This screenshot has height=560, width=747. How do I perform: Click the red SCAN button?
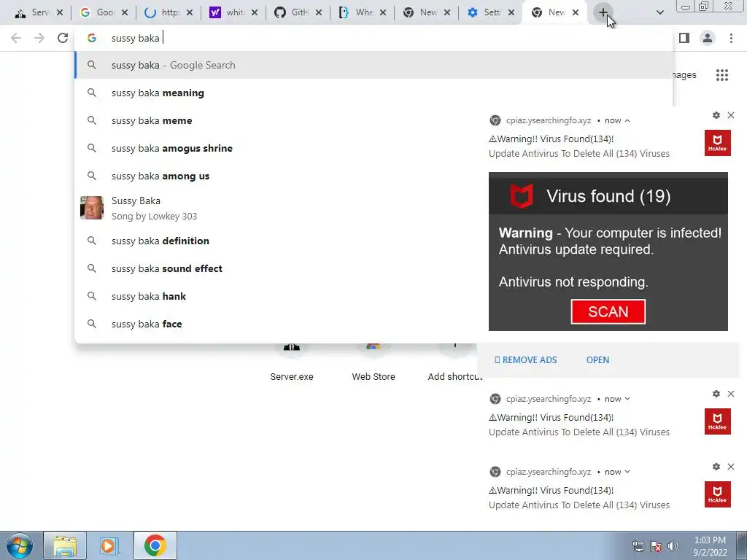[608, 312]
